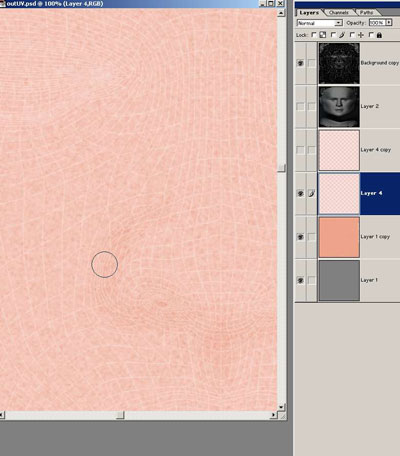Hide the Background copy layer
The height and width of the screenshot is (456, 400).
(300, 63)
